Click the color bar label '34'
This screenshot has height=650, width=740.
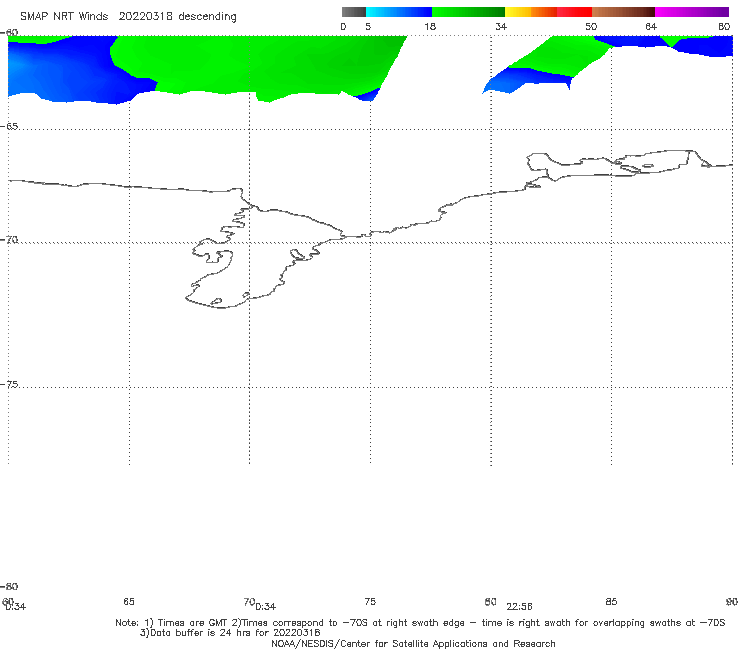pos(501,26)
